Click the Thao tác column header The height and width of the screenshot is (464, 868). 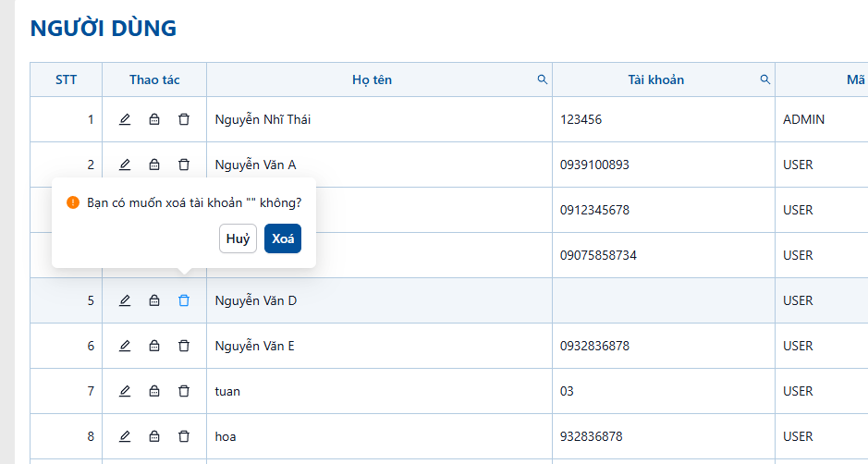click(154, 79)
